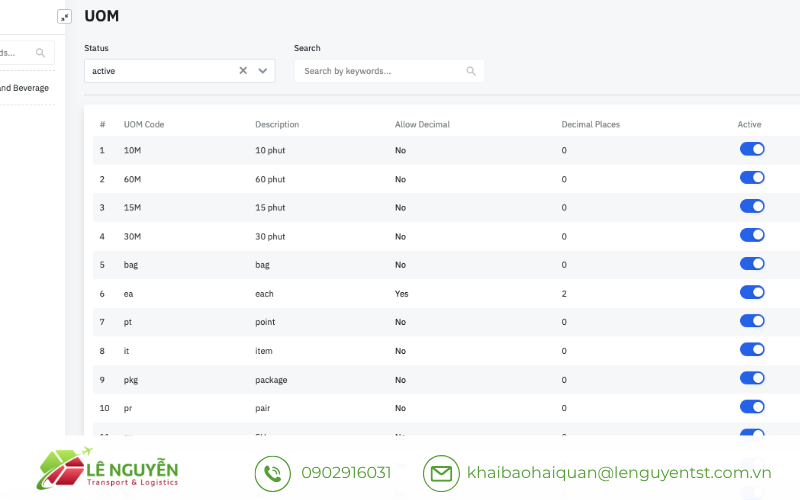This screenshot has width=800, height=500.
Task: Disable the Active switch for bag
Action: pyautogui.click(x=752, y=263)
